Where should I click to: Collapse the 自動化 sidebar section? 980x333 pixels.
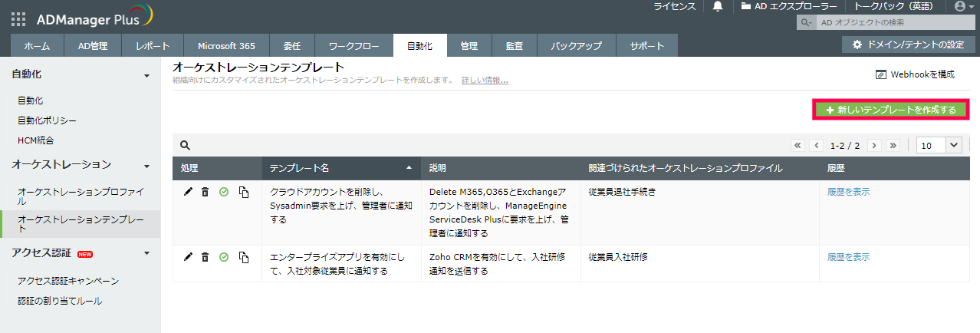click(x=147, y=75)
